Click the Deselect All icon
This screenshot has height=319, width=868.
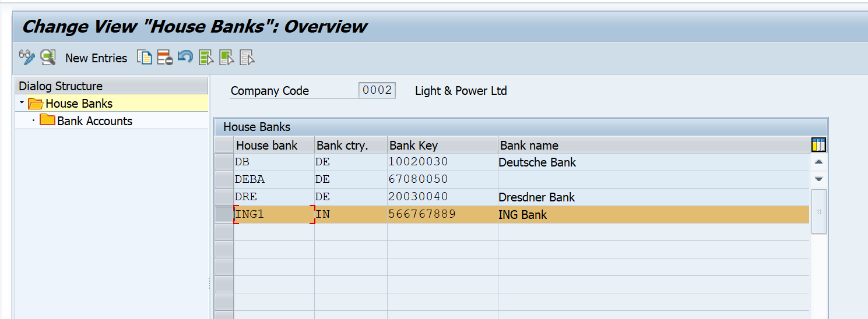[248, 57]
